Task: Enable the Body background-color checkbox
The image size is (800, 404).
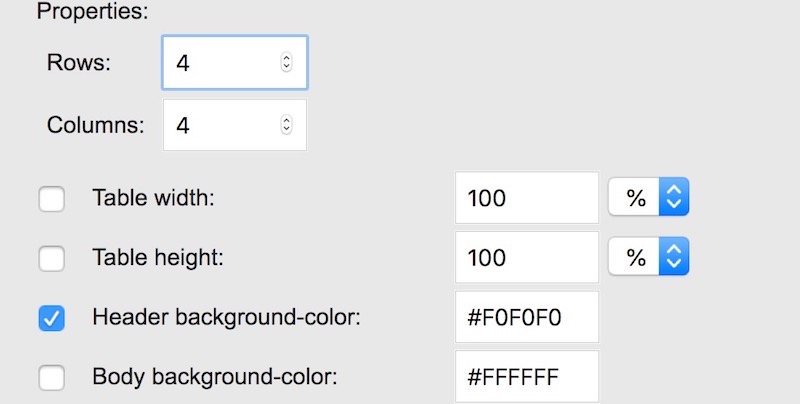Action: pos(52,377)
